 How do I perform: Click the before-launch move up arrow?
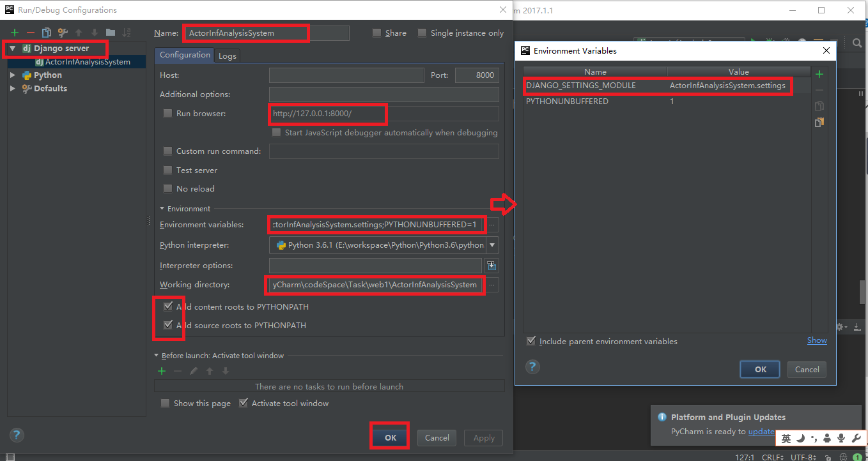[210, 371]
